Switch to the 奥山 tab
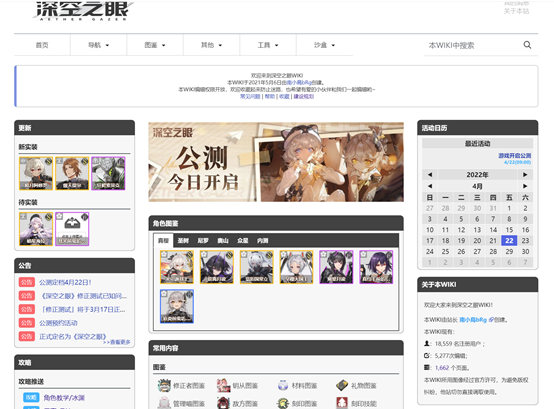The width and height of the screenshot is (554, 409). (223, 241)
